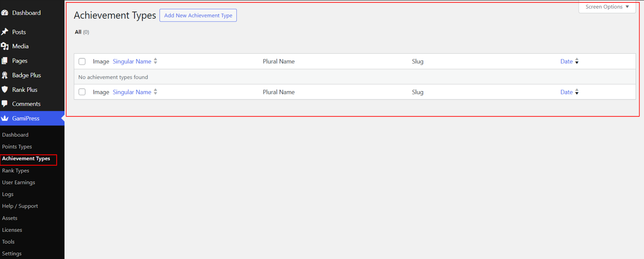Click the Dashboard gauge icon in sidebar
Screen dimensions: 644x259
(5, 13)
